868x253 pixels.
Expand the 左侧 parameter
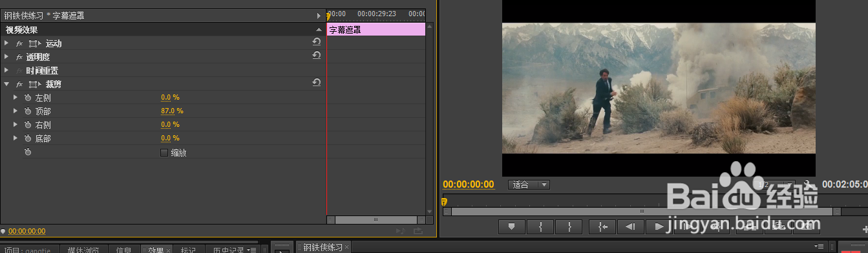click(x=16, y=98)
